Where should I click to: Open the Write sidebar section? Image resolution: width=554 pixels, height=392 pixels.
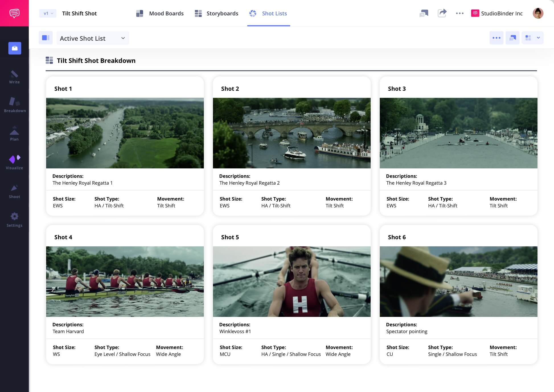pos(14,77)
